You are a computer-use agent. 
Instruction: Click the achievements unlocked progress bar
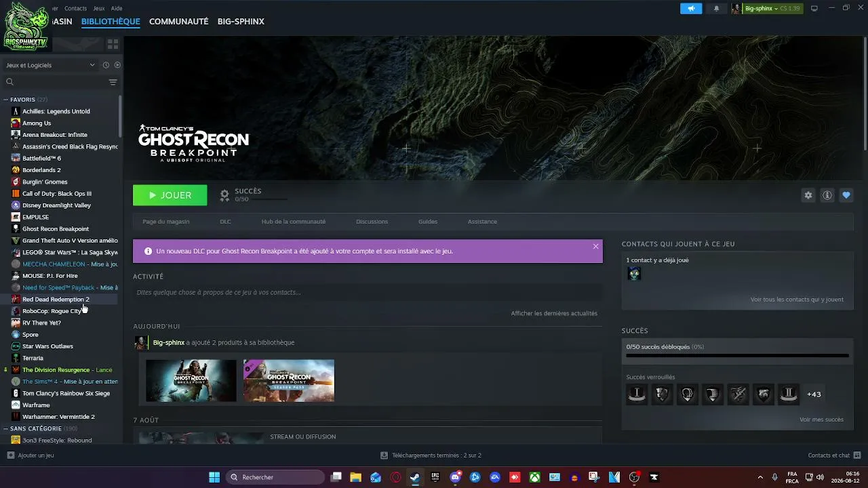point(737,356)
